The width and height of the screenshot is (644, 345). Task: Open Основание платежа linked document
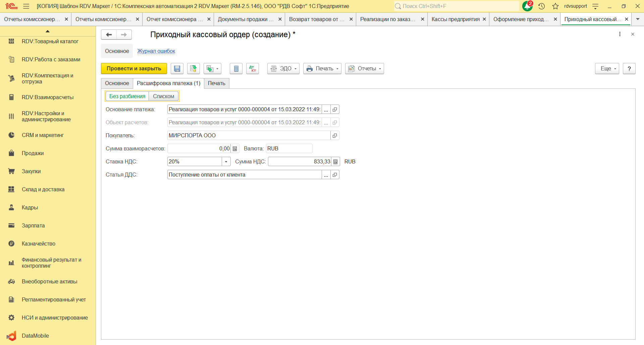335,110
